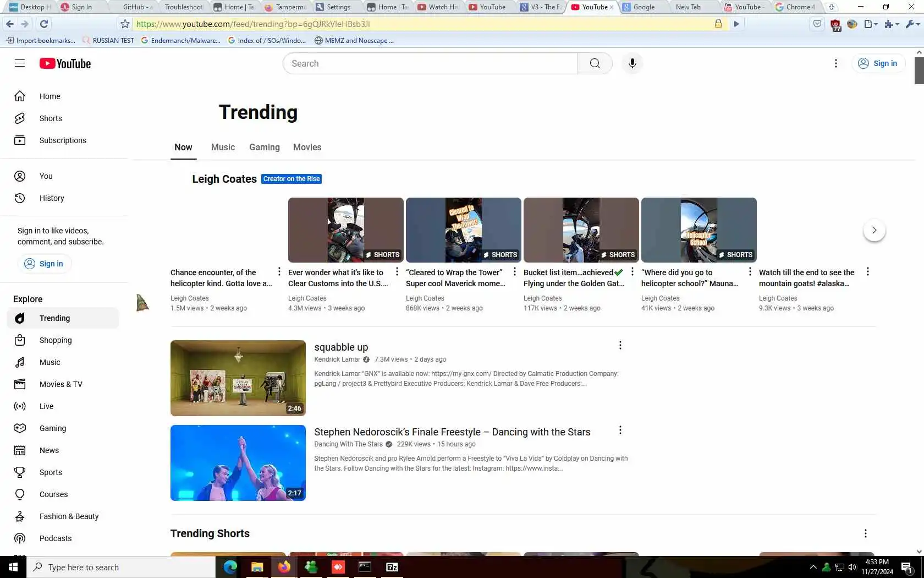Screen dimensions: 924x578
Task: Open Gaming in the Explore list
Action: (64, 428)
